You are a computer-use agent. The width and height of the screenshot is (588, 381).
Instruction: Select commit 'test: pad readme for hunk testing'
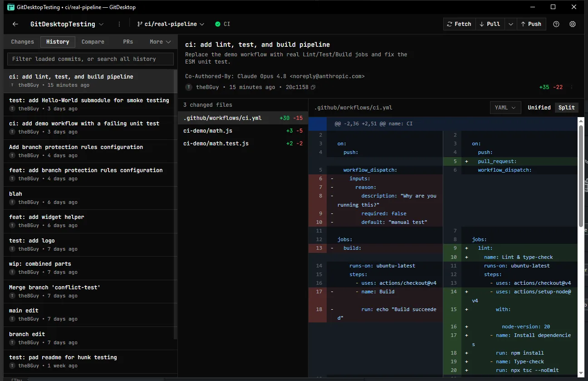pyautogui.click(x=88, y=361)
